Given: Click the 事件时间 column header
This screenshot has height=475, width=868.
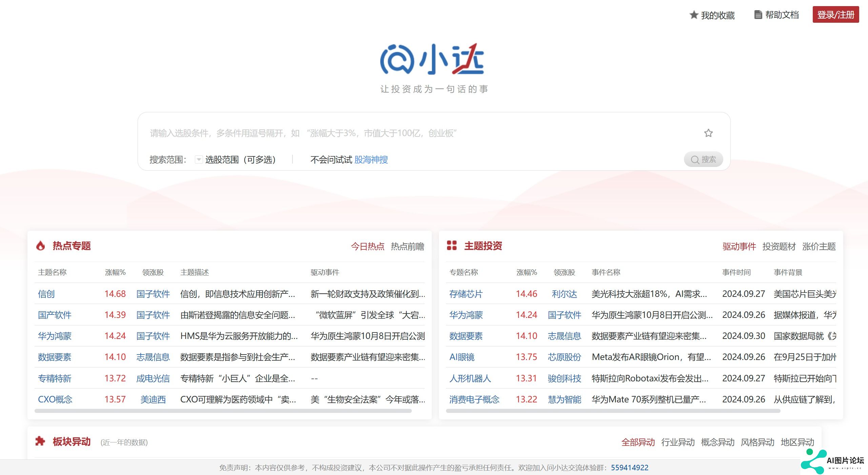Looking at the screenshot, I should 736,272.
